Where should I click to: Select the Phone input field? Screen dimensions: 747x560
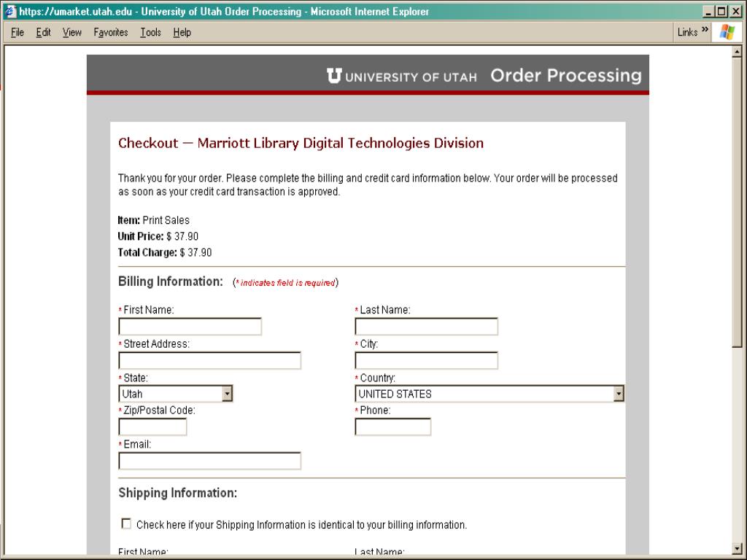393,427
